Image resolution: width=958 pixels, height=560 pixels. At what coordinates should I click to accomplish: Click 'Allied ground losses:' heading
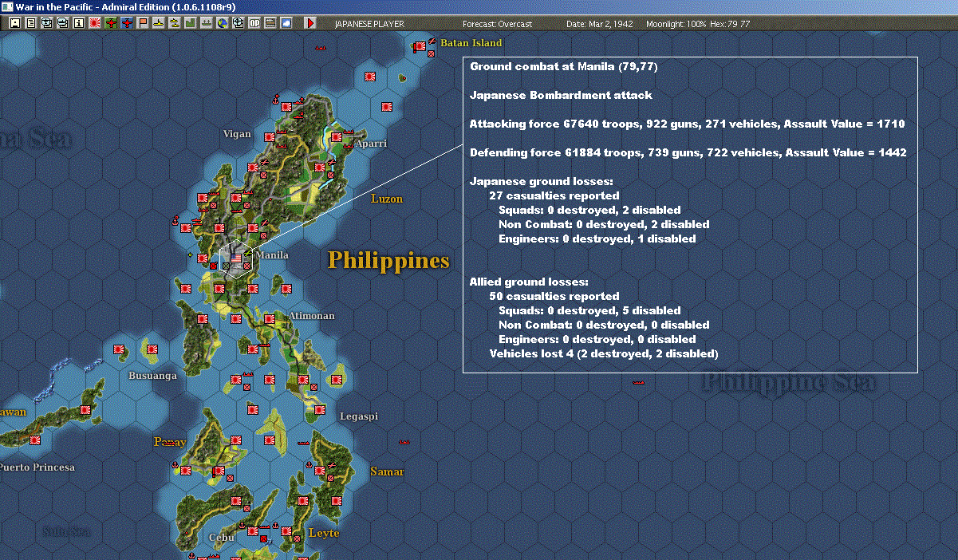click(x=529, y=282)
